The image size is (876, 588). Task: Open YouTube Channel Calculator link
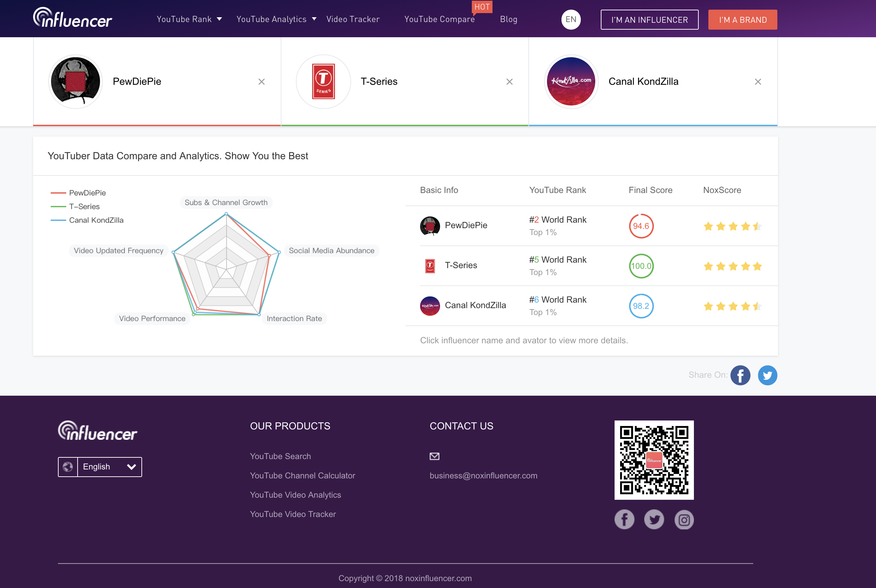(302, 475)
